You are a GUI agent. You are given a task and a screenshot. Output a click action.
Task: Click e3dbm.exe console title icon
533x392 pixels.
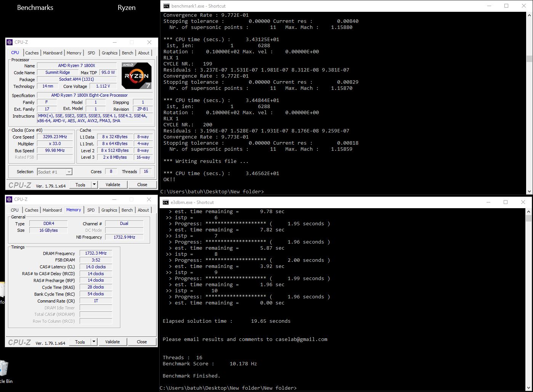(166, 202)
